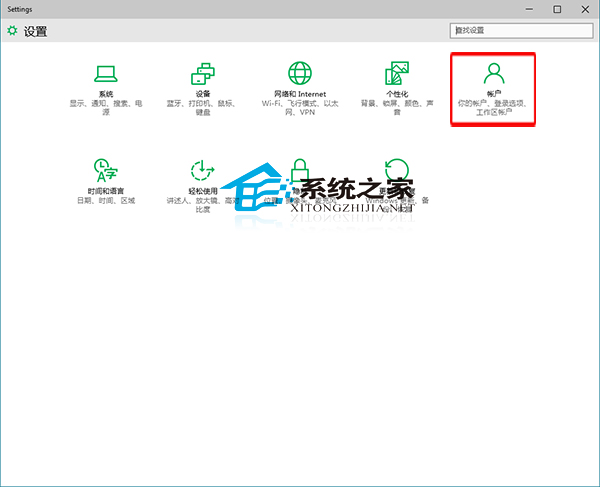Click the 网络和 Internet label text
The height and width of the screenshot is (487, 600).
(300, 94)
